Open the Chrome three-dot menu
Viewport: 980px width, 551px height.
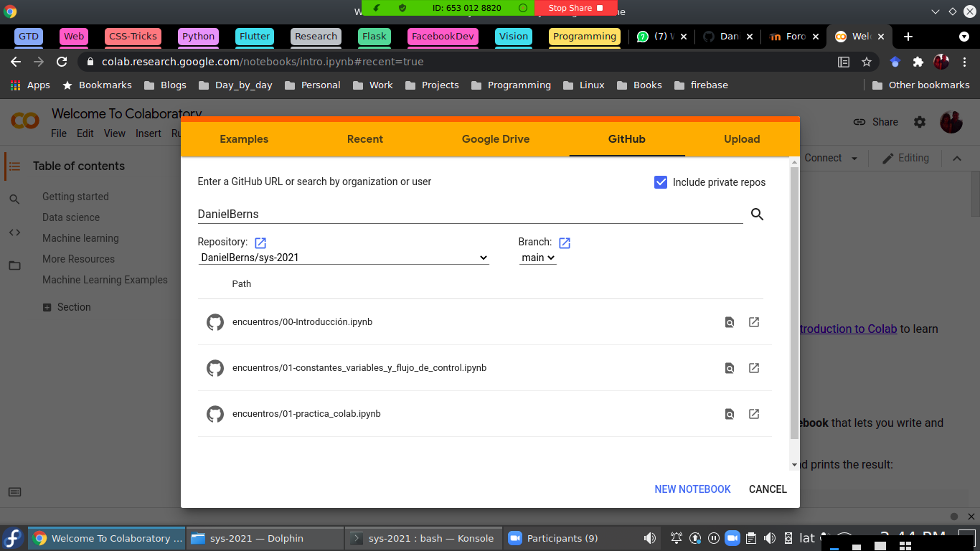click(963, 62)
